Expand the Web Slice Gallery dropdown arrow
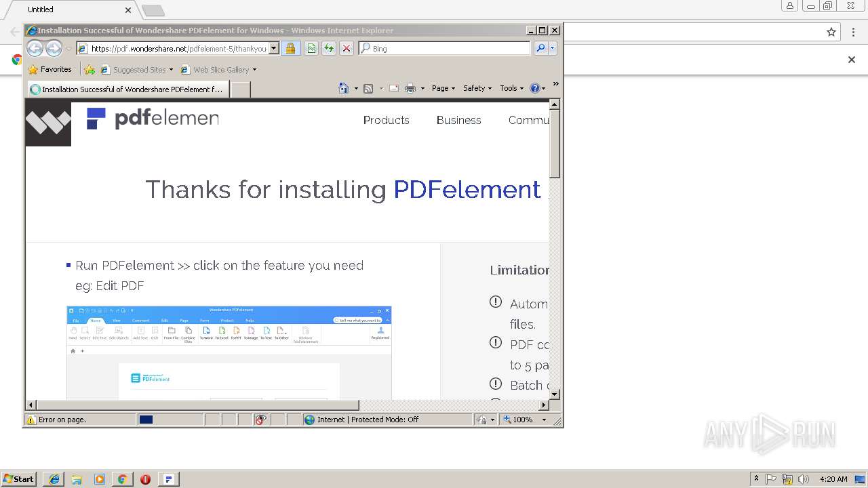The width and height of the screenshot is (868, 488). click(254, 70)
